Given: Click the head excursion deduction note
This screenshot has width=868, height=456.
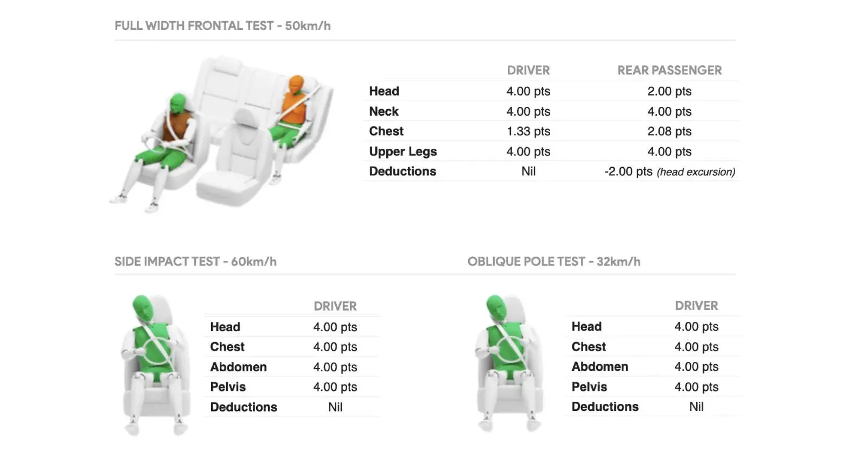Looking at the screenshot, I should [x=696, y=172].
